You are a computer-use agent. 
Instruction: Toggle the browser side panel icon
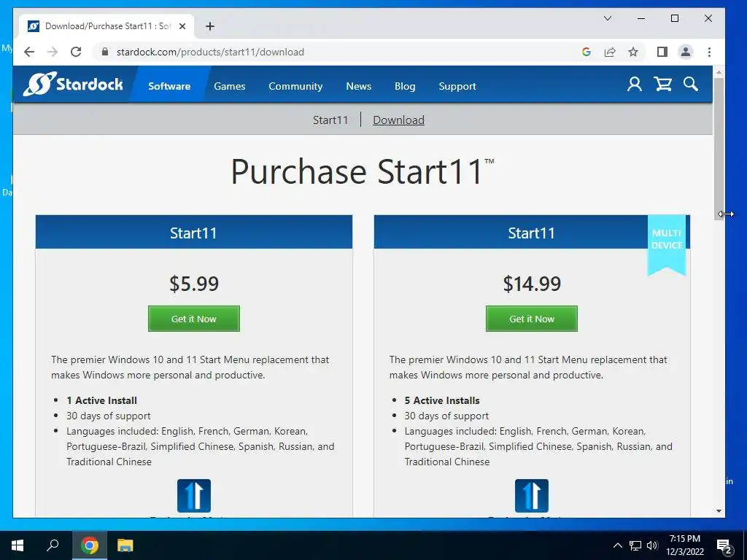tap(662, 52)
